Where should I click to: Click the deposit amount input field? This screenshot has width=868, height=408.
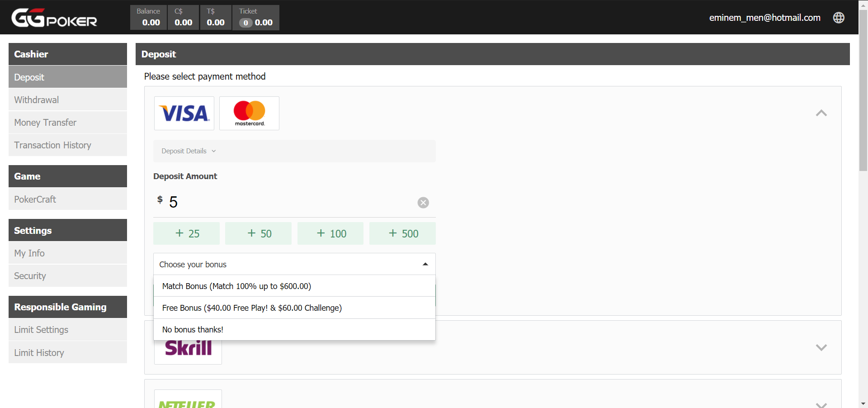(289, 202)
